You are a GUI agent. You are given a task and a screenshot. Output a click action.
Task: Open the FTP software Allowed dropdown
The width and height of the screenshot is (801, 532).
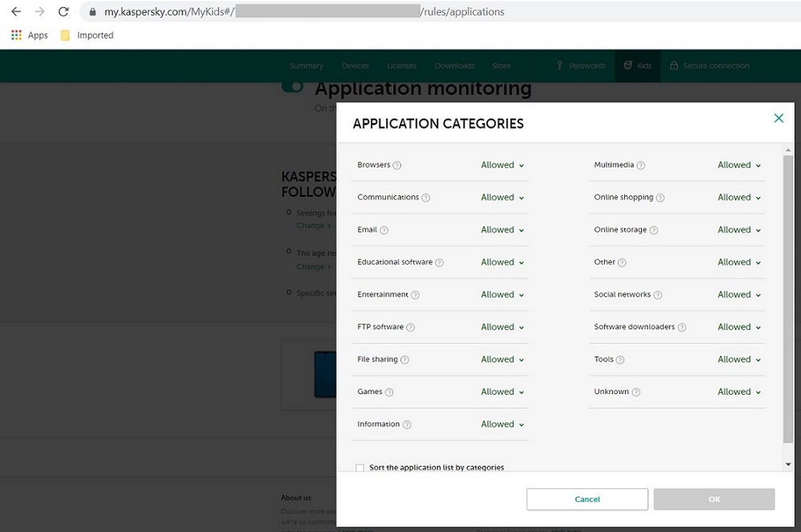502,327
